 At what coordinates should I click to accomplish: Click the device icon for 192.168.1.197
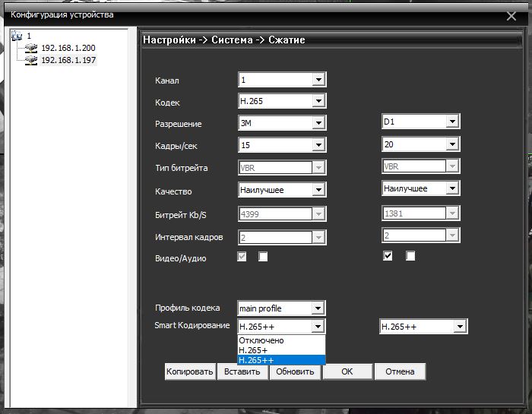[x=31, y=60]
